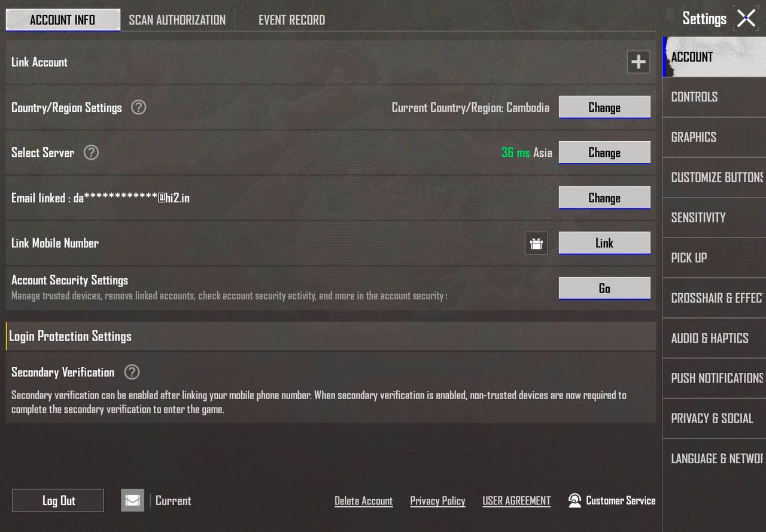Viewport: 766px width, 532px height.
Task: Switch to the Scan Authorization tab
Action: pyautogui.click(x=177, y=20)
